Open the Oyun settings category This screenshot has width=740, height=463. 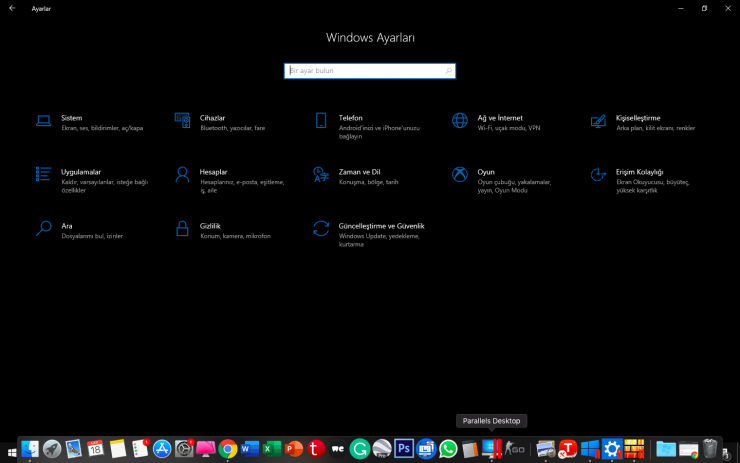502,180
